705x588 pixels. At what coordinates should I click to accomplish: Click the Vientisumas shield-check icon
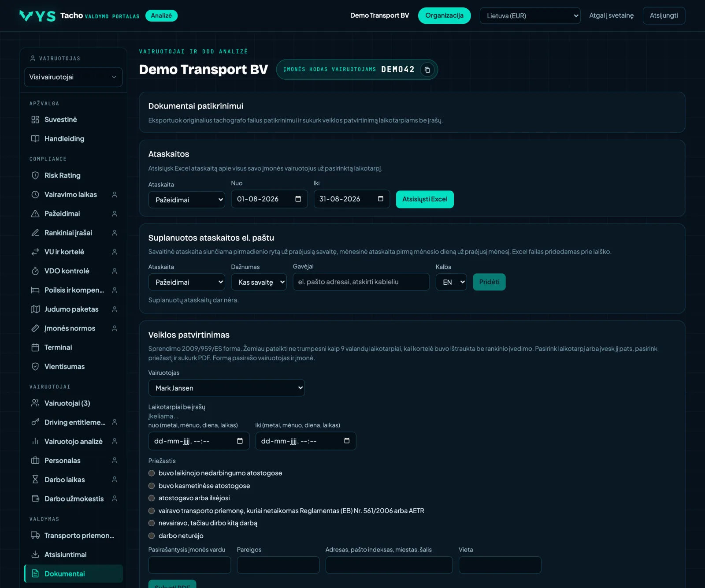click(x=35, y=366)
